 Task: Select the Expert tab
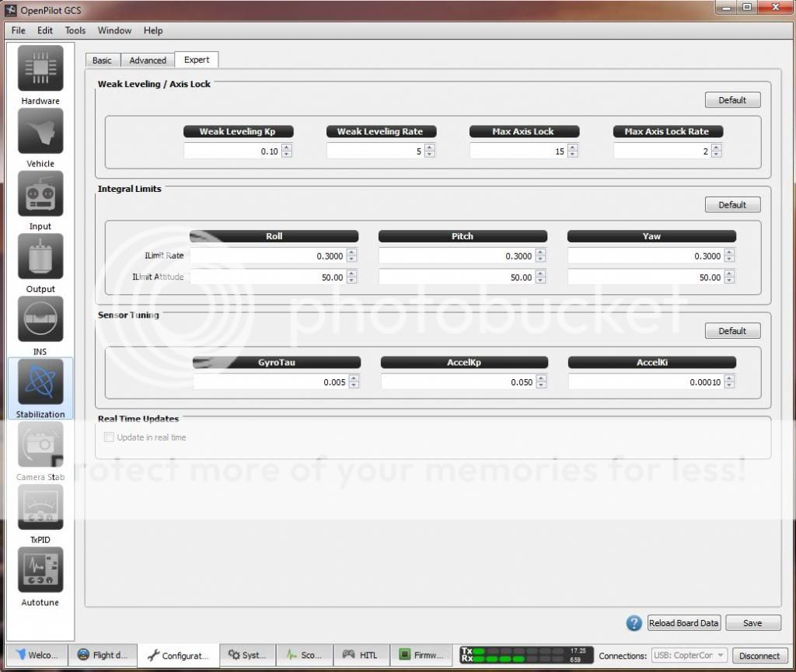[197, 59]
